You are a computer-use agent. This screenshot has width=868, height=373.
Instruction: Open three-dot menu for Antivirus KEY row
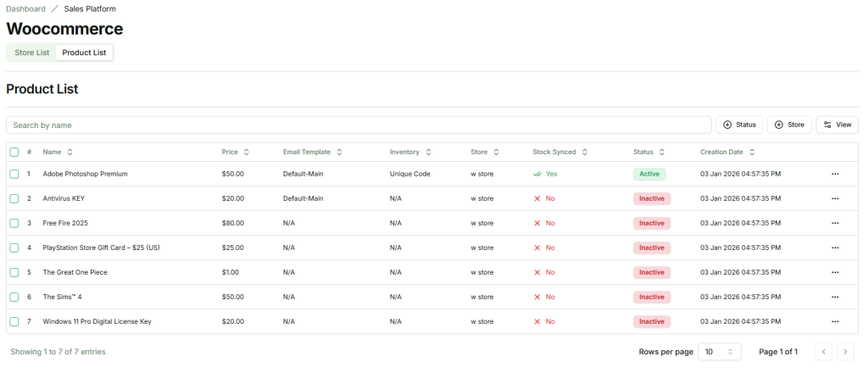coord(834,198)
